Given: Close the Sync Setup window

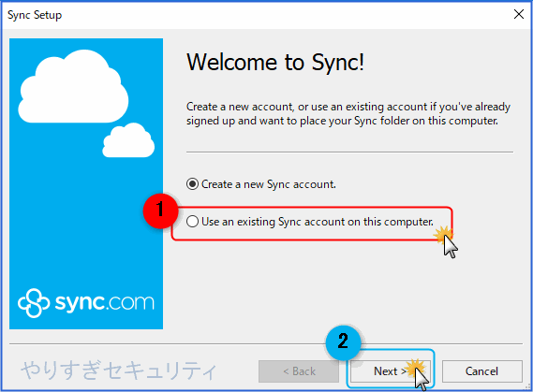Looking at the screenshot, I should point(519,14).
